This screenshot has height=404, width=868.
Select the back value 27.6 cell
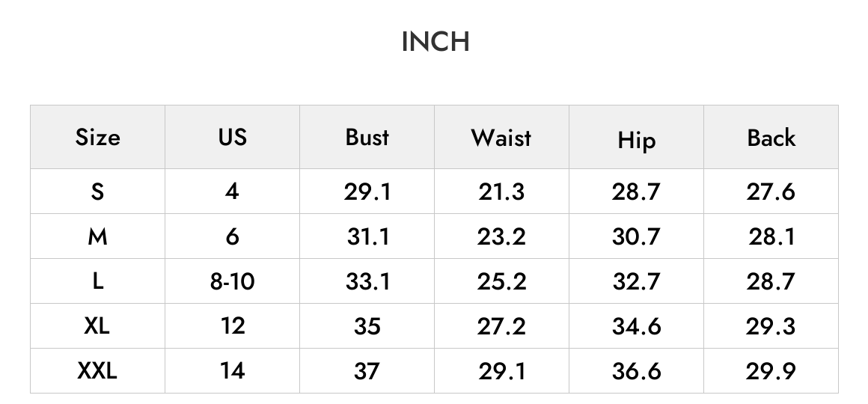pyautogui.click(x=771, y=192)
